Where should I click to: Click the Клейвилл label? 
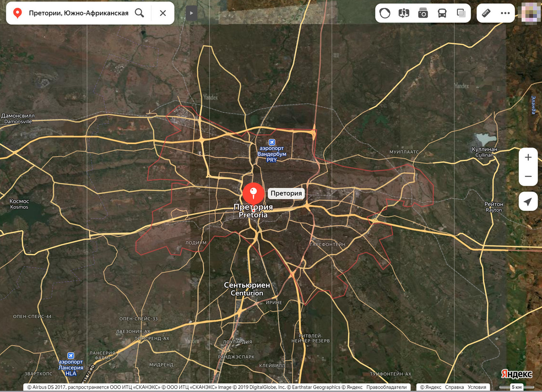[x=272, y=365]
